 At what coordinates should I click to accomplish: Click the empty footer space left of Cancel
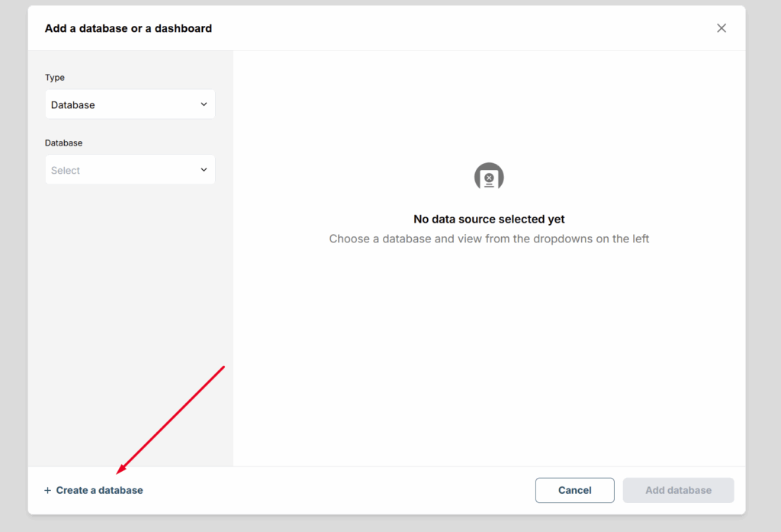[343, 490]
